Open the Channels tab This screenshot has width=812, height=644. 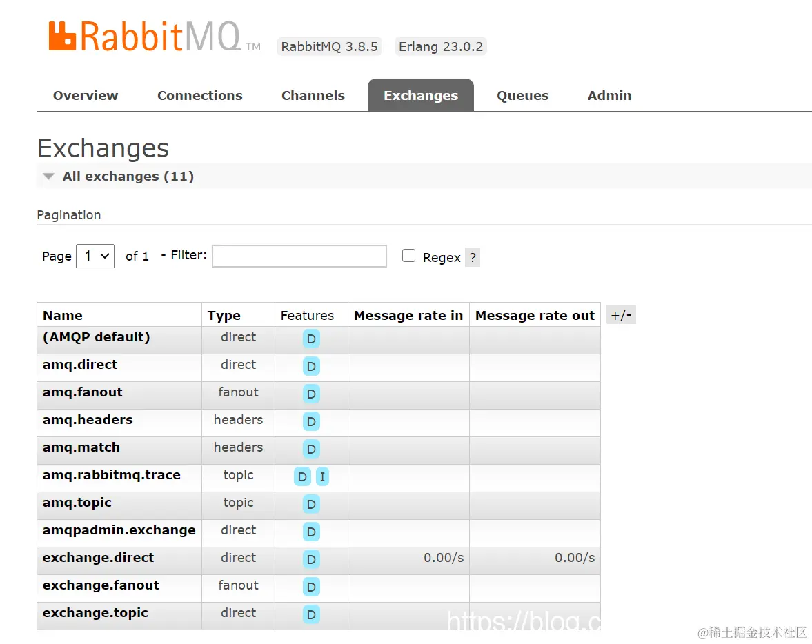[313, 96]
